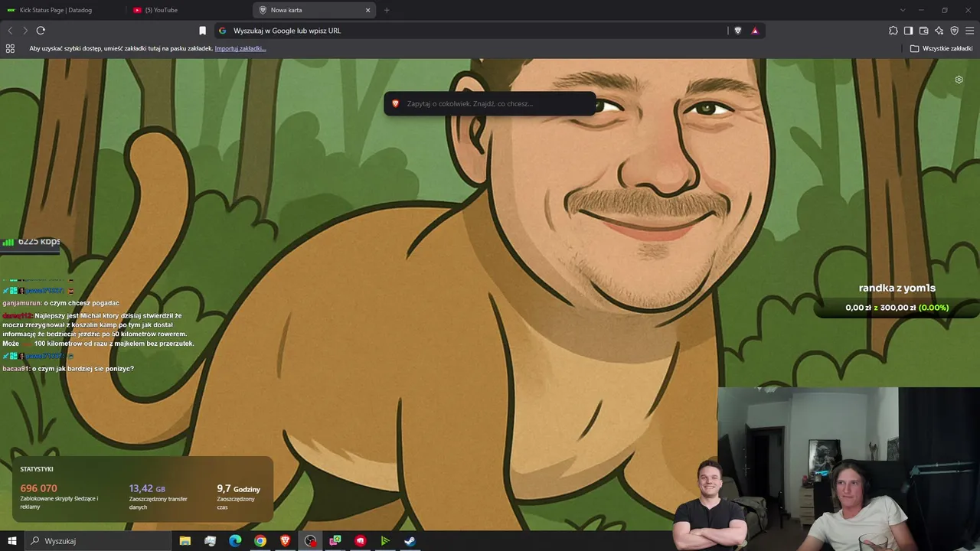Select the Nowa karta tab

[x=314, y=10]
